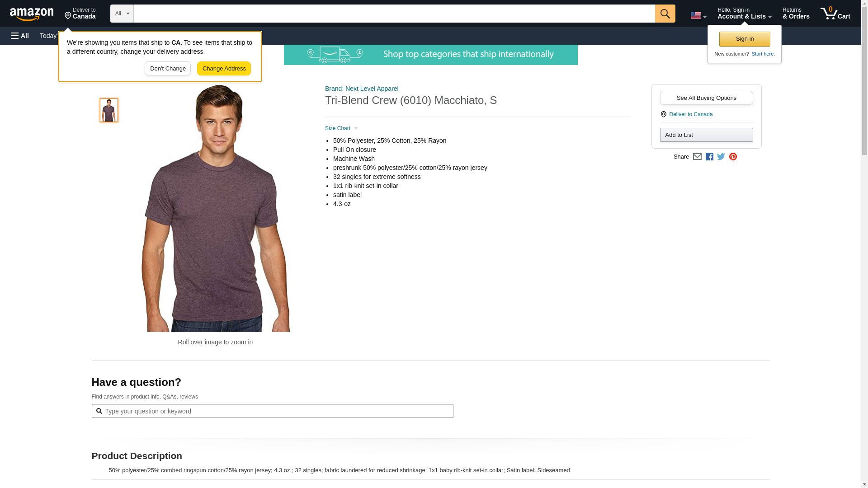Select the t-shirt thumbnail image

[x=109, y=110]
